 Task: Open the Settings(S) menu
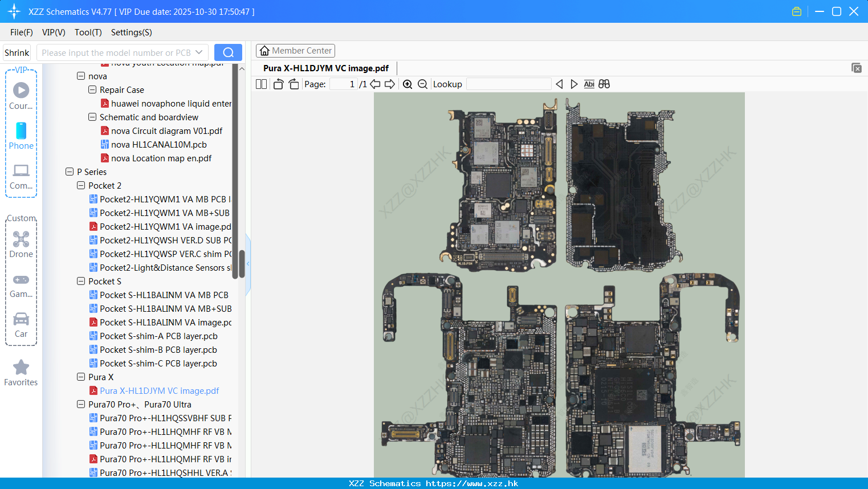pos(132,32)
